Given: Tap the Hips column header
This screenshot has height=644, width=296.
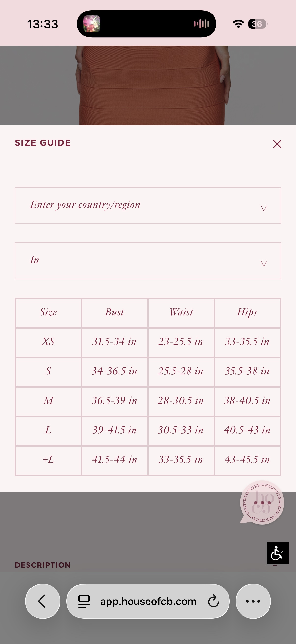Looking at the screenshot, I should click(247, 313).
